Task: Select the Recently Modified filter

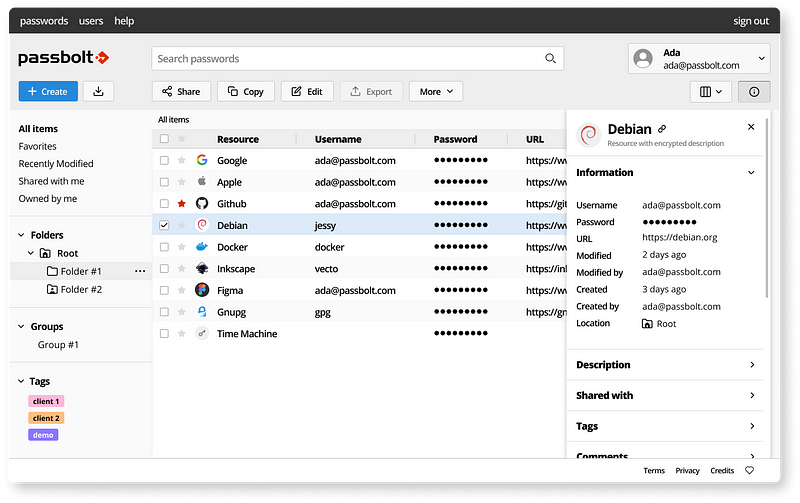Action: [56, 164]
